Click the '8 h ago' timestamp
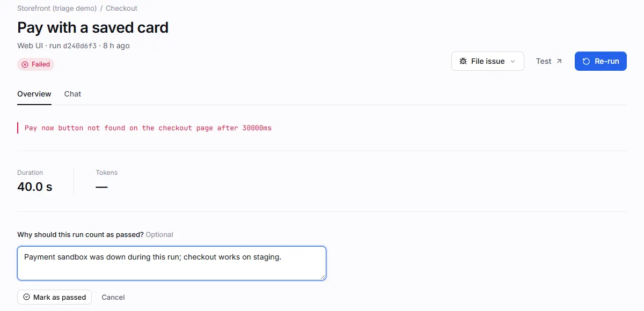 [x=116, y=46]
